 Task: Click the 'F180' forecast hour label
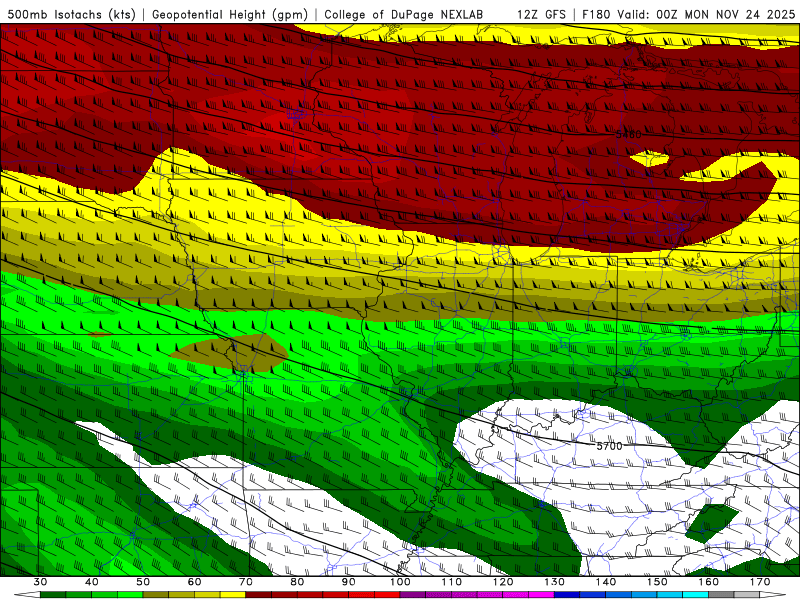(597, 14)
